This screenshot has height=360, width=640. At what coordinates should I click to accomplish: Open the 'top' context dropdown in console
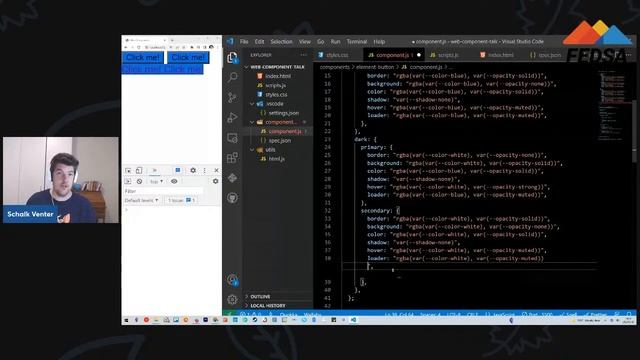[x=156, y=181]
